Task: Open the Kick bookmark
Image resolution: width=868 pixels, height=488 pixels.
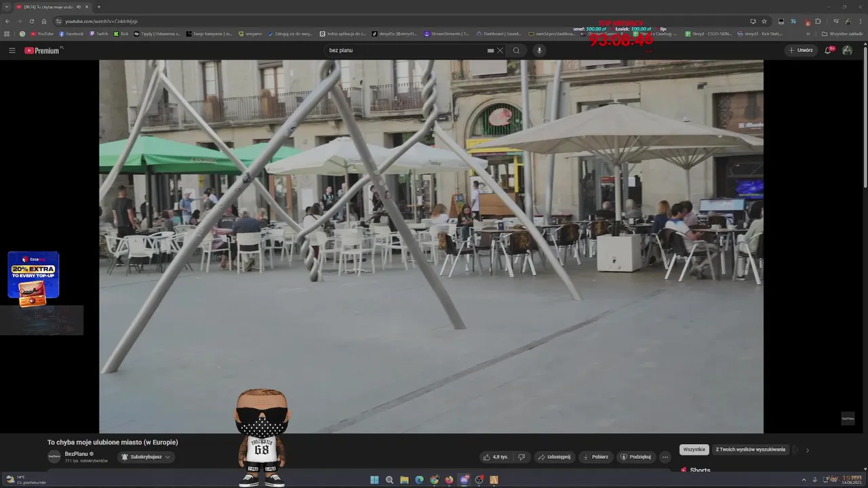Action: pos(121,33)
